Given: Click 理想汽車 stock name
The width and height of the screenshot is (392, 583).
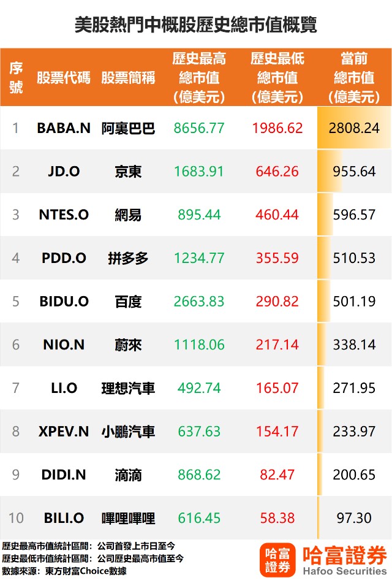Looking at the screenshot, I should pos(128,388).
